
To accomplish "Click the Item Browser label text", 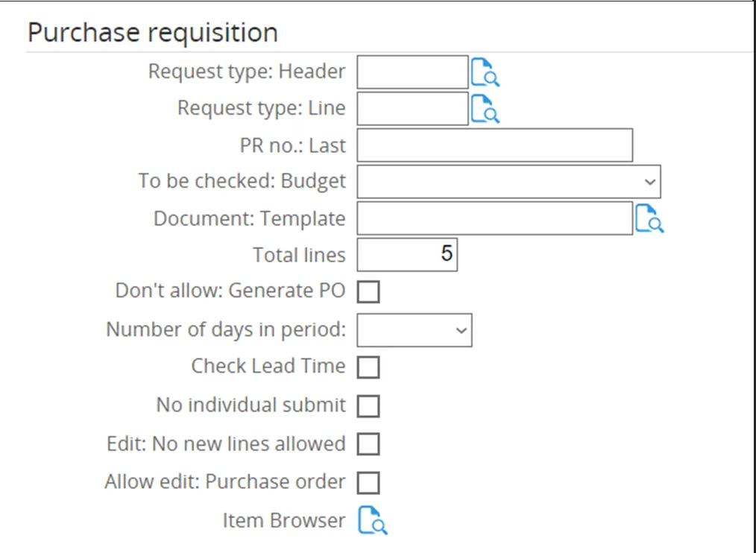I will click(284, 521).
